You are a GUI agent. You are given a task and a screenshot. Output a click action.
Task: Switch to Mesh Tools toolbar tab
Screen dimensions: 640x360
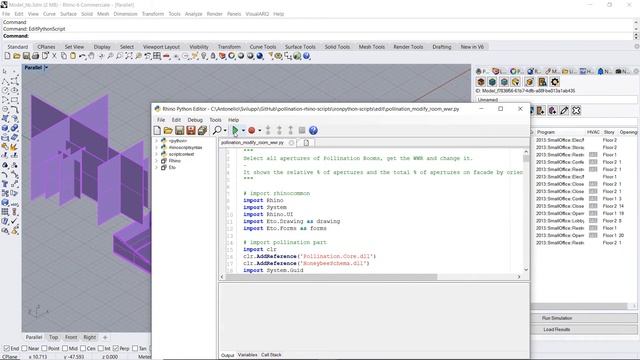pos(371,47)
